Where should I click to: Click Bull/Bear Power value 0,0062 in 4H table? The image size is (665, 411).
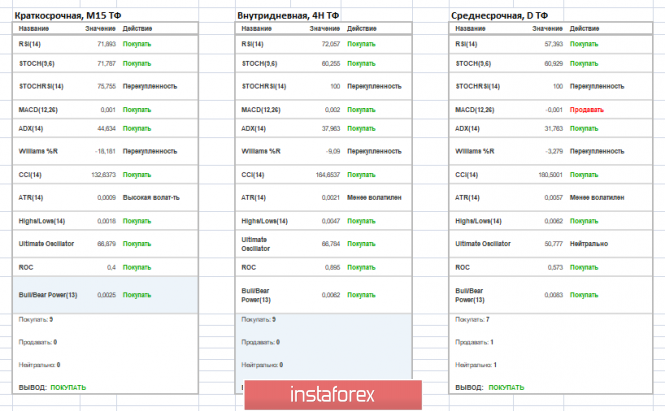point(331,295)
